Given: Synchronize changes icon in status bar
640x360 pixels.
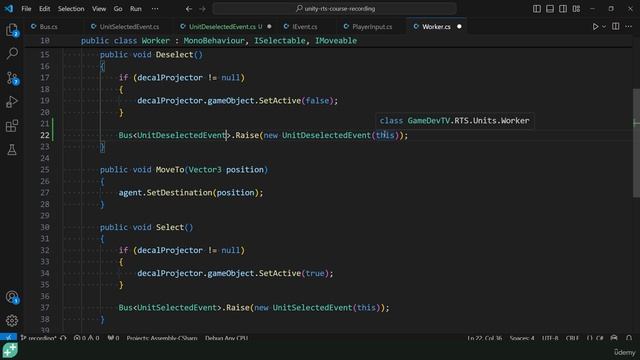Looking at the screenshot, I should coord(63,338).
